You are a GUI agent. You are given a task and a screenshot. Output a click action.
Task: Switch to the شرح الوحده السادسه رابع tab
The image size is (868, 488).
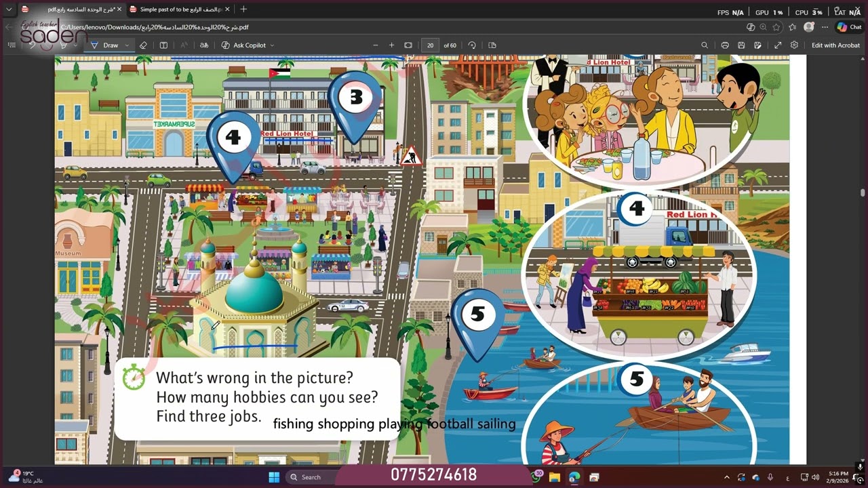click(x=71, y=9)
